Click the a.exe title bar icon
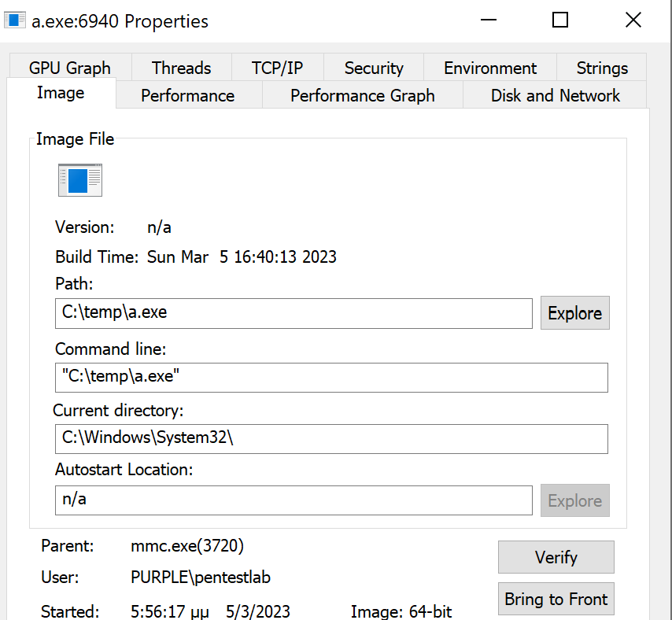This screenshot has height=620, width=672. [x=15, y=20]
